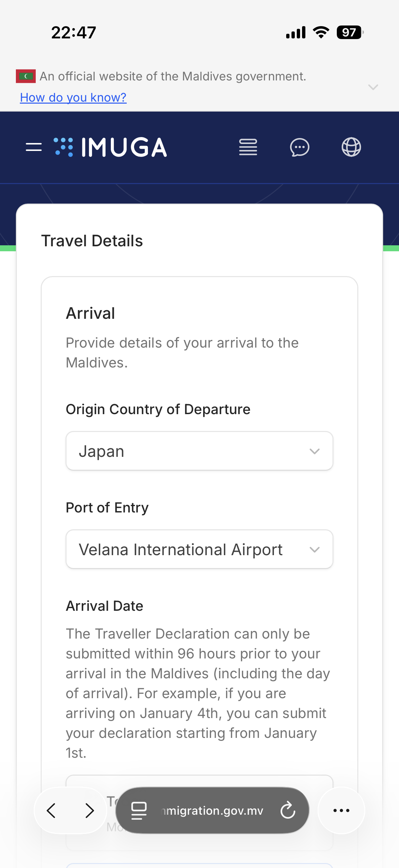Viewport: 399px width, 868px height.
Task: Click the Japan dropdown arrow
Action: coord(315,451)
